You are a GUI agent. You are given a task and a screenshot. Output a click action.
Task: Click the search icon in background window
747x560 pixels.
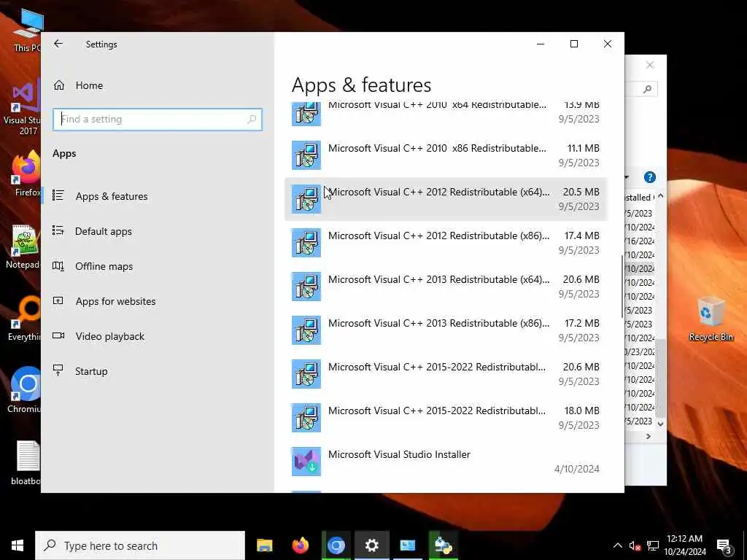(x=647, y=89)
